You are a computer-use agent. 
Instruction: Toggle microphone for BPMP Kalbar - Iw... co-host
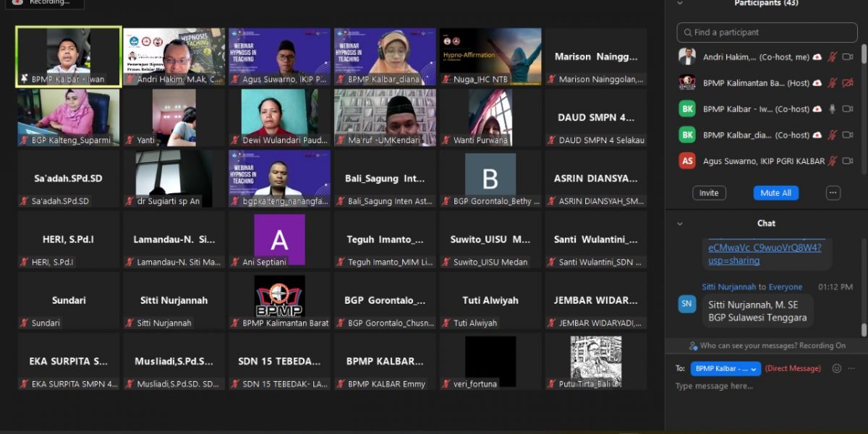click(x=832, y=109)
